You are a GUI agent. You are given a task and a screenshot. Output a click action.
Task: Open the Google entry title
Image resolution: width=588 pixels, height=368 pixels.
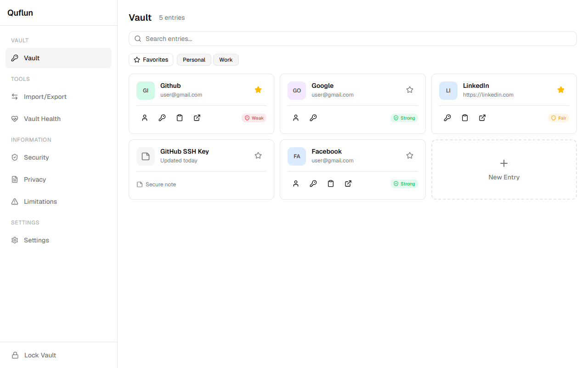[322, 86]
